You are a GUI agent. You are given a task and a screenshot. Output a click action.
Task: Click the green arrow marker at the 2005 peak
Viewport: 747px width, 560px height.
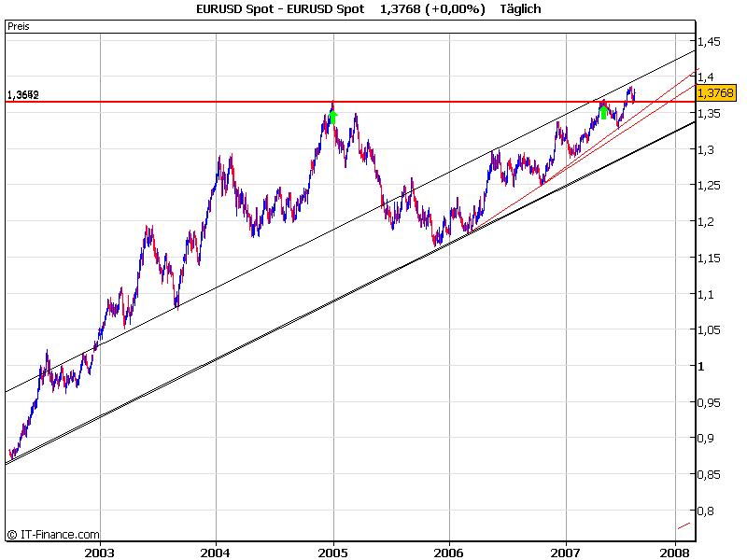click(x=333, y=118)
